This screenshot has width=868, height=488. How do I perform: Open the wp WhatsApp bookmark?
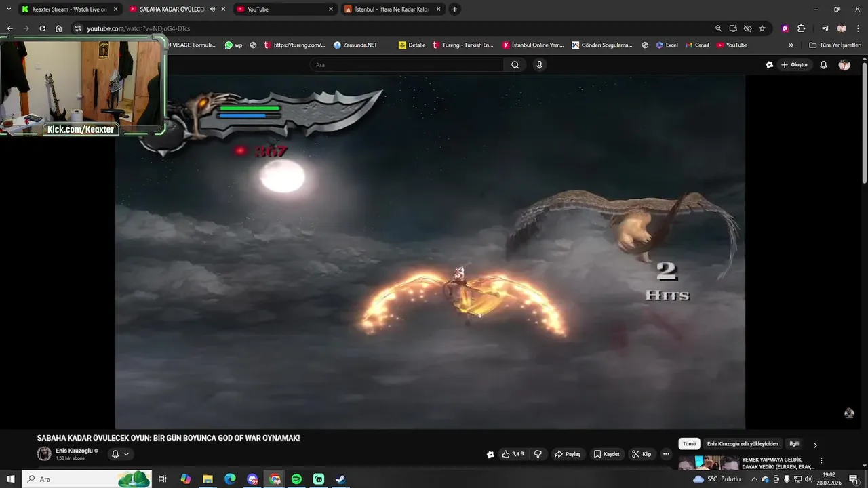[x=234, y=45]
